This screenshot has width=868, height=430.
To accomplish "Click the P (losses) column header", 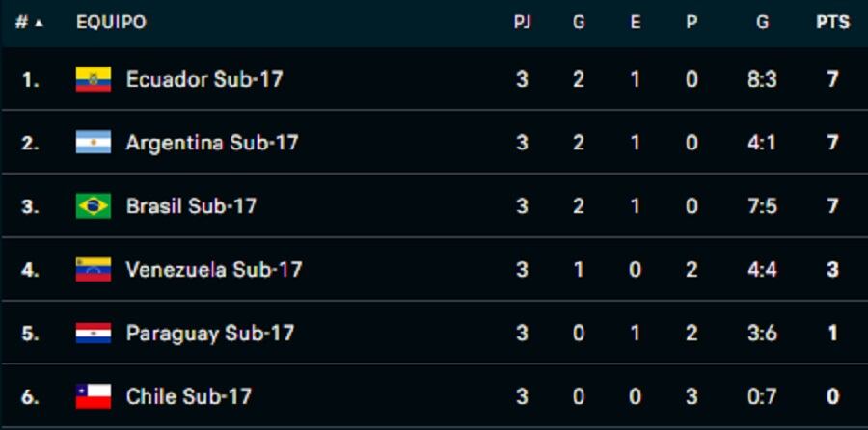I will coord(692,22).
